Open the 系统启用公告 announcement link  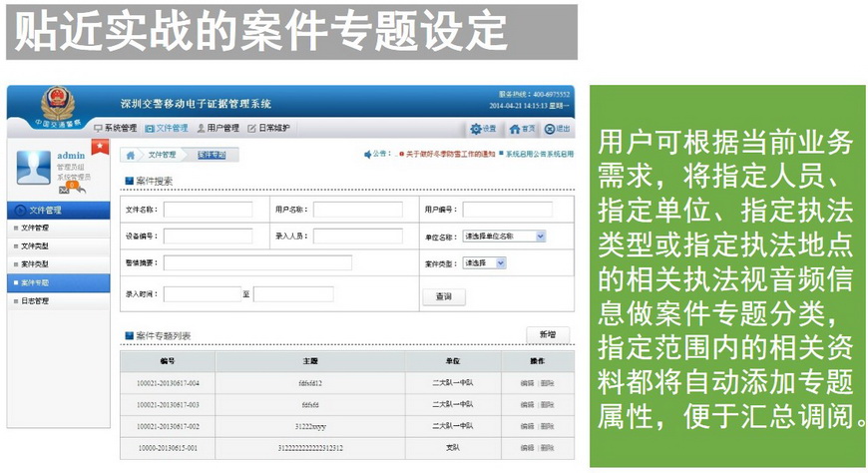[x=539, y=154]
